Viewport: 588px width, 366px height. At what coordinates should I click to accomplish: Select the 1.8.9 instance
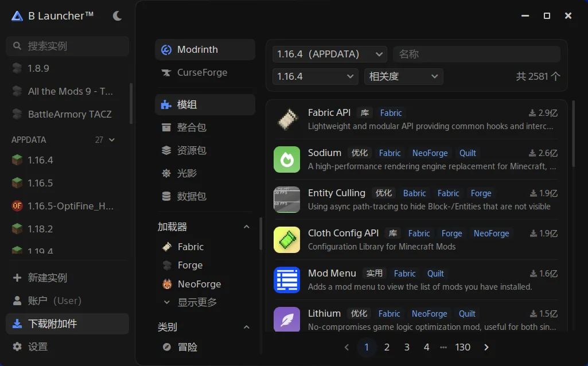coord(68,68)
